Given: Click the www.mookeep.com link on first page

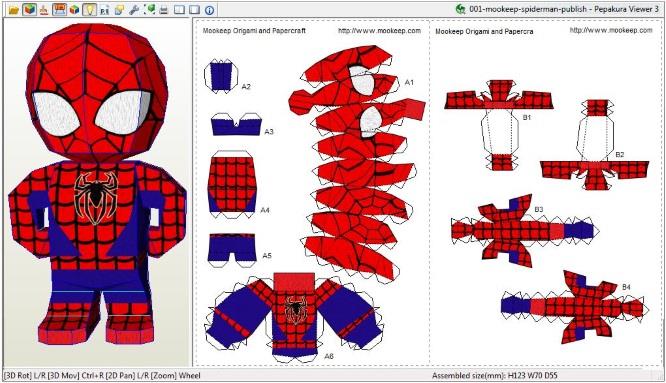Looking at the screenshot, I should point(379,31).
